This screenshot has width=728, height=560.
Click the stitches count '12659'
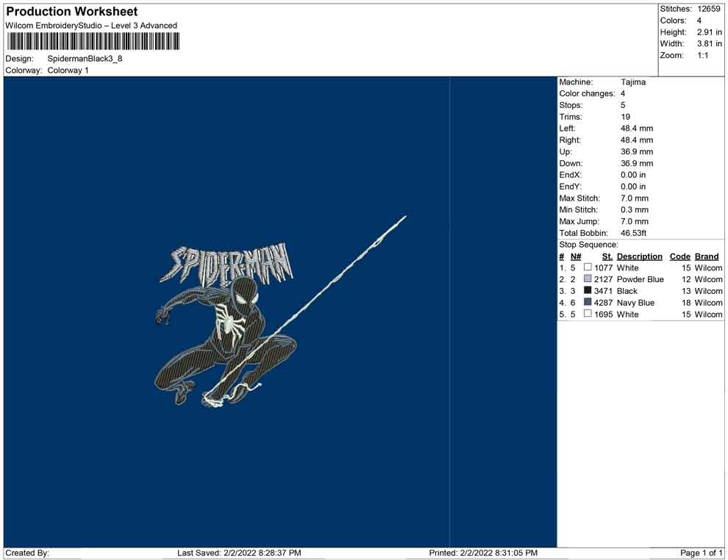click(x=709, y=9)
